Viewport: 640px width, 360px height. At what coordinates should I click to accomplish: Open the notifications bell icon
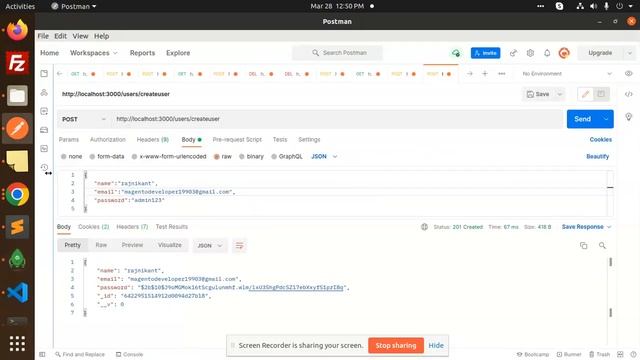547,53
